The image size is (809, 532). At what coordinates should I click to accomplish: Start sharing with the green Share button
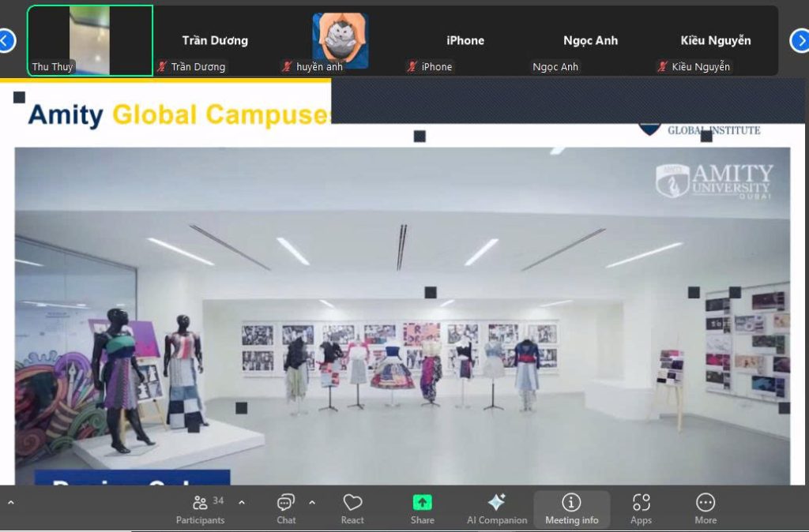tap(422, 509)
